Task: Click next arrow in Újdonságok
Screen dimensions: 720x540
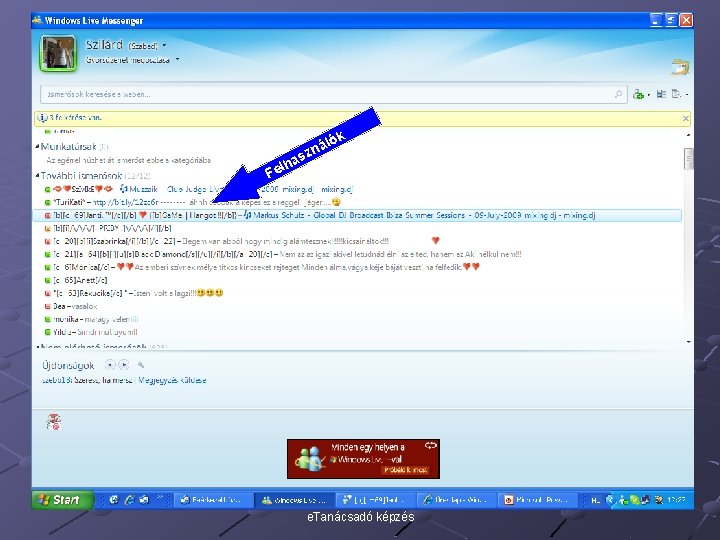Action: [124, 365]
